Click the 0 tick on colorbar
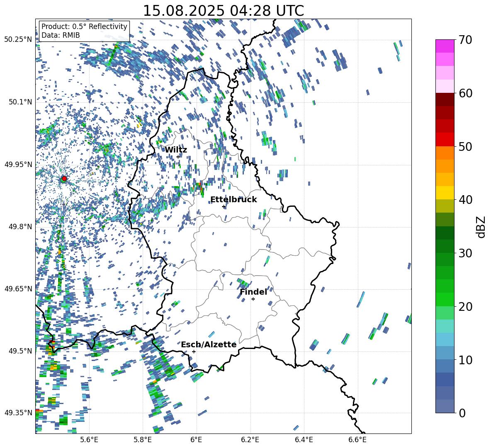The width and height of the screenshot is (491, 448). coord(462,413)
